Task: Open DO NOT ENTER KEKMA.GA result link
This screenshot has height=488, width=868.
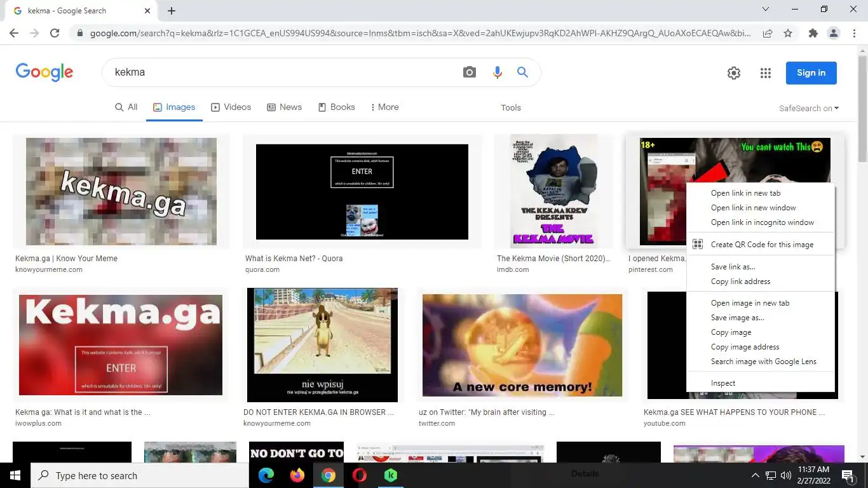Action: (x=318, y=412)
